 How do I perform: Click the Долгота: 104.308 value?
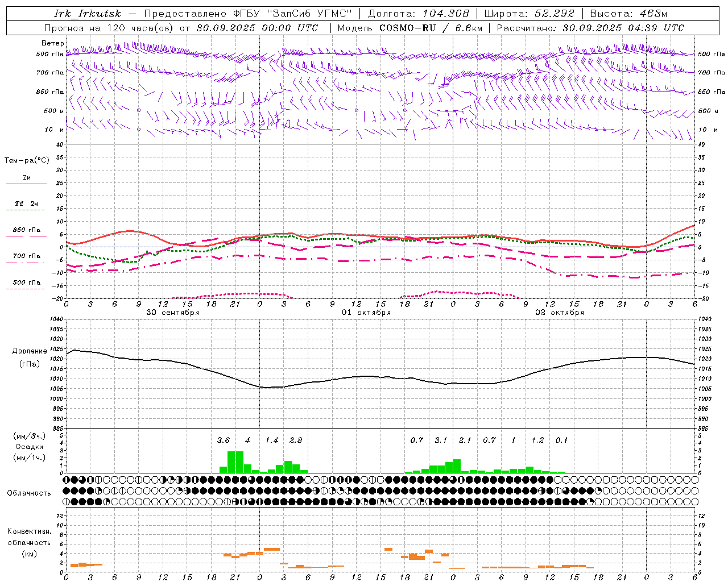coord(419,14)
